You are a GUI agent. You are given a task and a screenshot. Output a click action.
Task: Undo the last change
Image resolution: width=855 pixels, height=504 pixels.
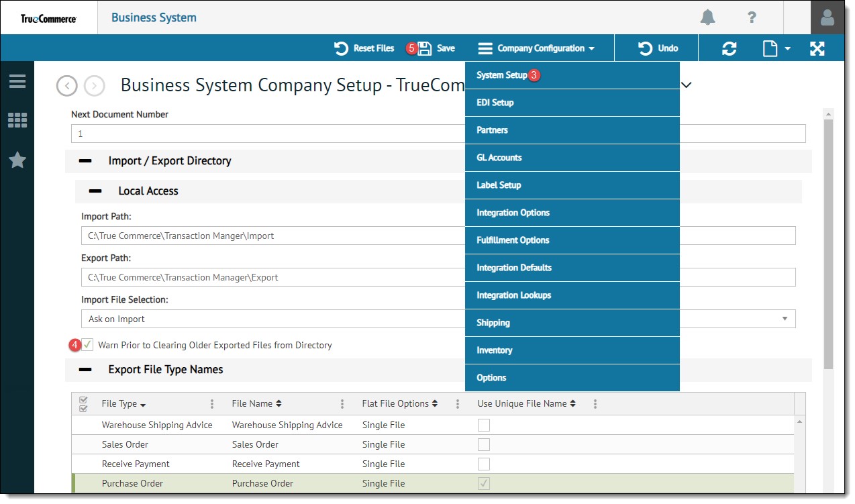point(658,48)
